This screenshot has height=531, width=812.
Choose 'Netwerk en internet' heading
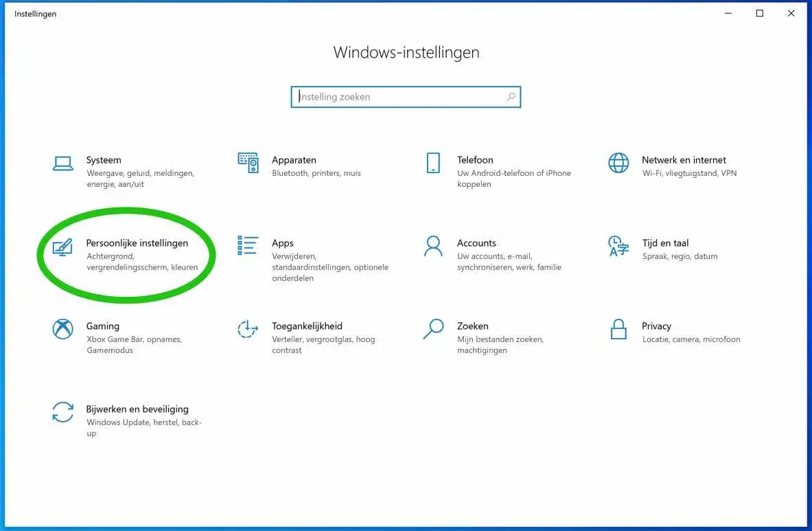(684, 160)
